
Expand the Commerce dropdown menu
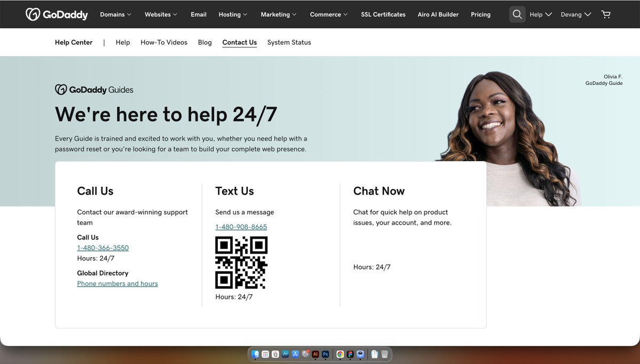point(329,14)
